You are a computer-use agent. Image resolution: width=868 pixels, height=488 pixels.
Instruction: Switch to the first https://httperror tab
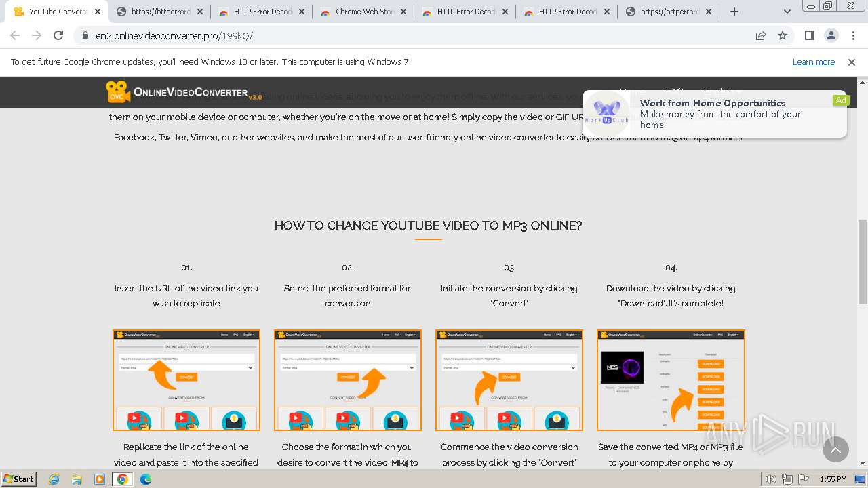[159, 12]
